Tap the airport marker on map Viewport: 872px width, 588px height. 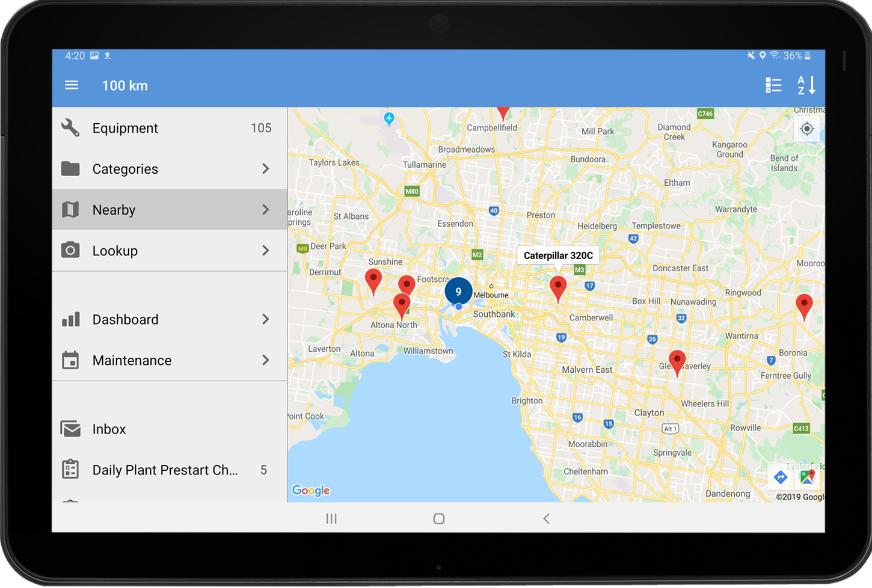click(389, 118)
